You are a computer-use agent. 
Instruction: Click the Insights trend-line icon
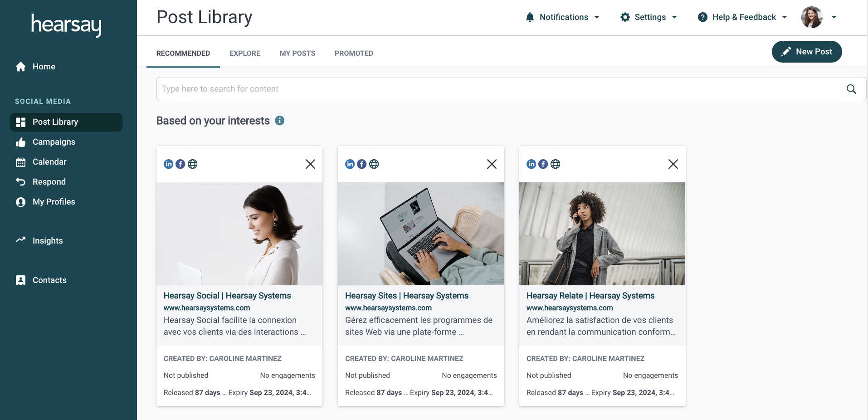[x=20, y=239]
